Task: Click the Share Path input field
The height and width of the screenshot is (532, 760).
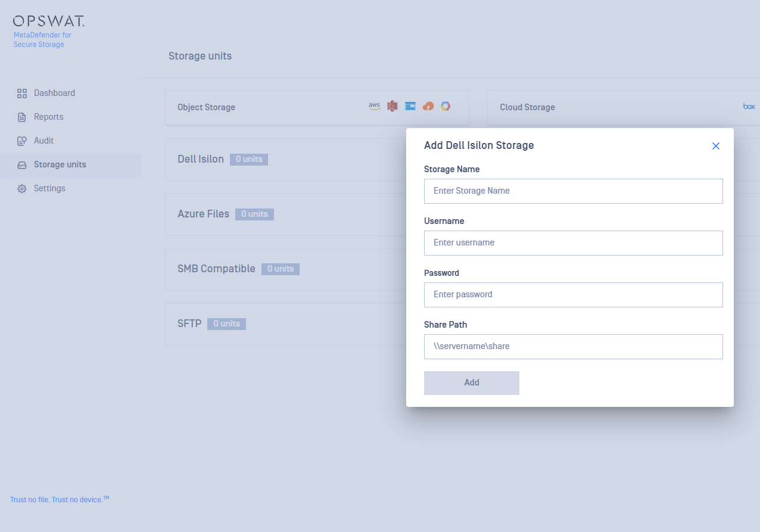Action: point(574,347)
